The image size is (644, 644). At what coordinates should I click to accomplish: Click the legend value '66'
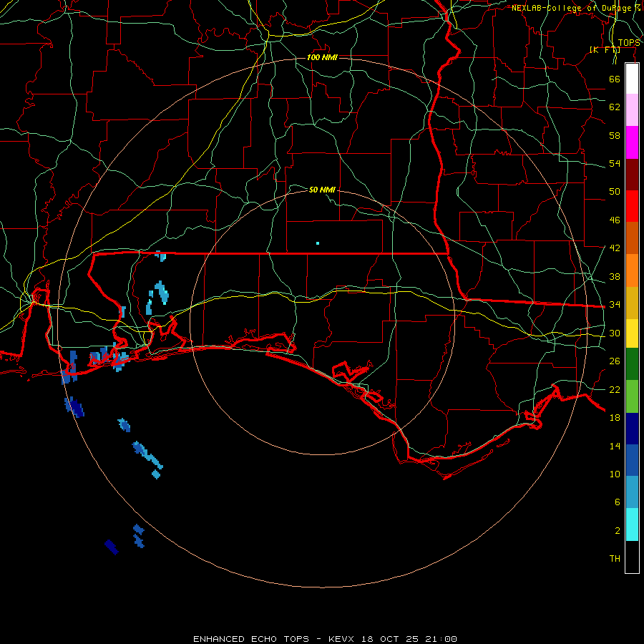click(x=615, y=79)
